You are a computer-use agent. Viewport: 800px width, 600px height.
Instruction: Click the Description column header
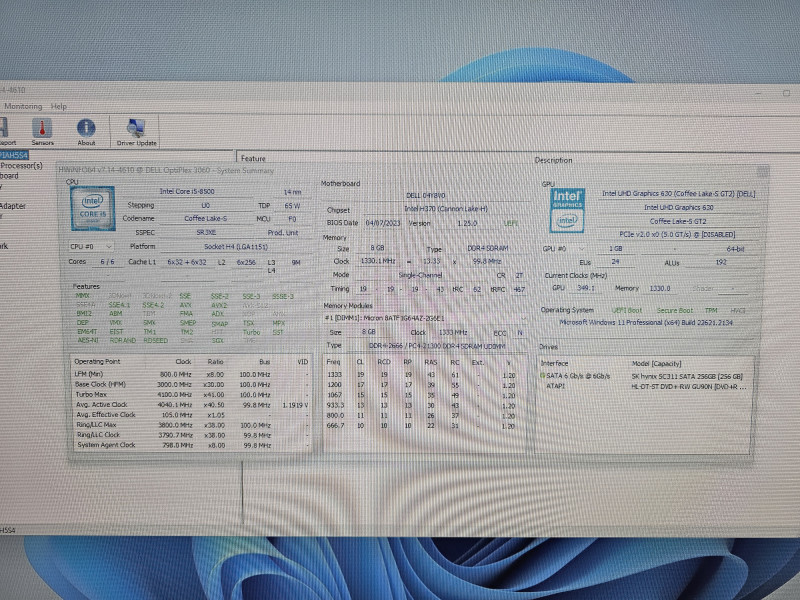tap(554, 160)
